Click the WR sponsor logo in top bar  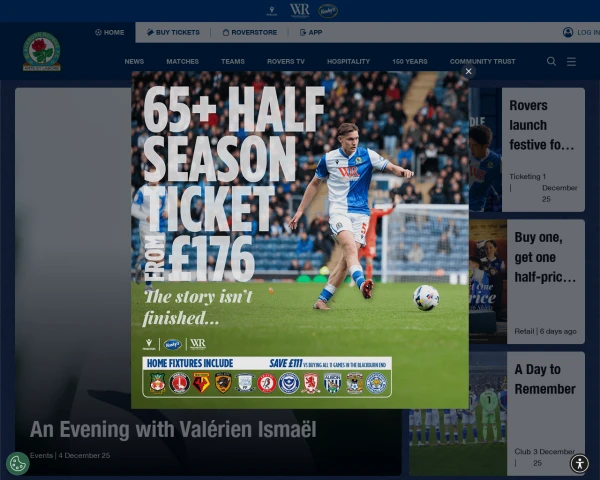pos(299,10)
